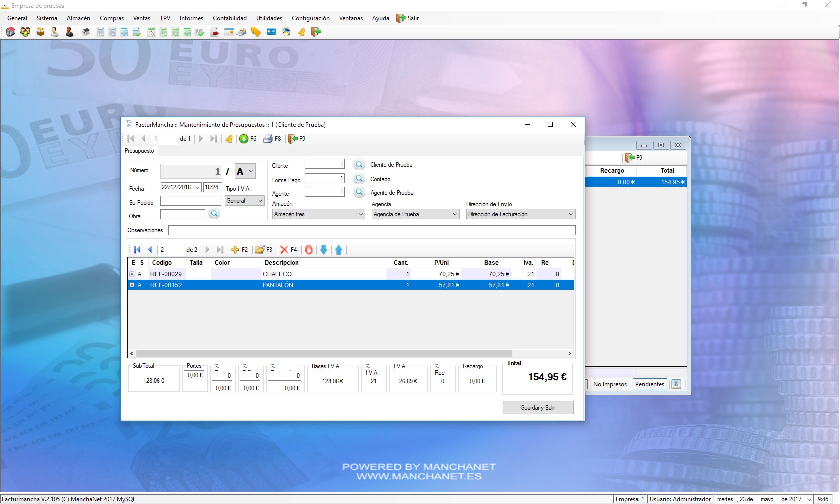840x504 pixels.
Task: Move line down with blue down arrow
Action: click(x=324, y=250)
